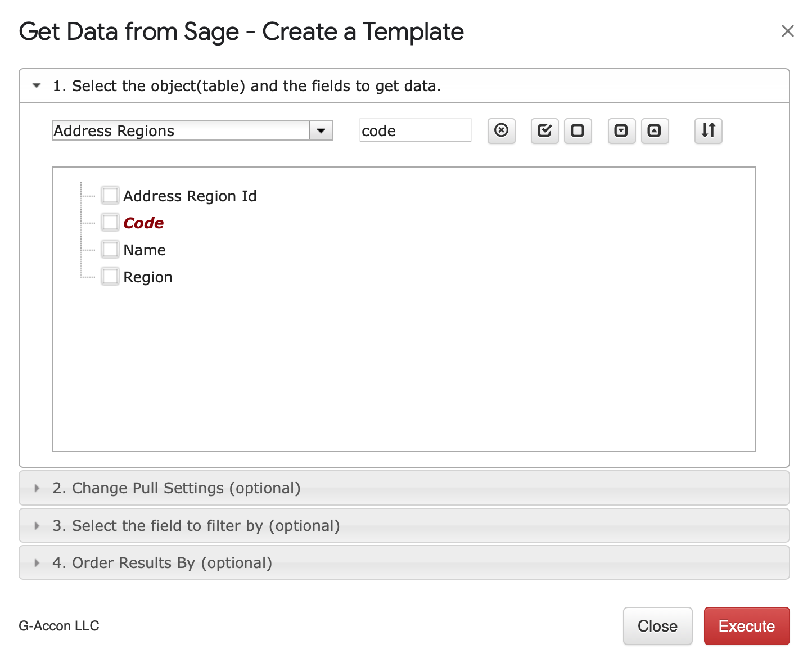Click the Execute button

pos(747,626)
